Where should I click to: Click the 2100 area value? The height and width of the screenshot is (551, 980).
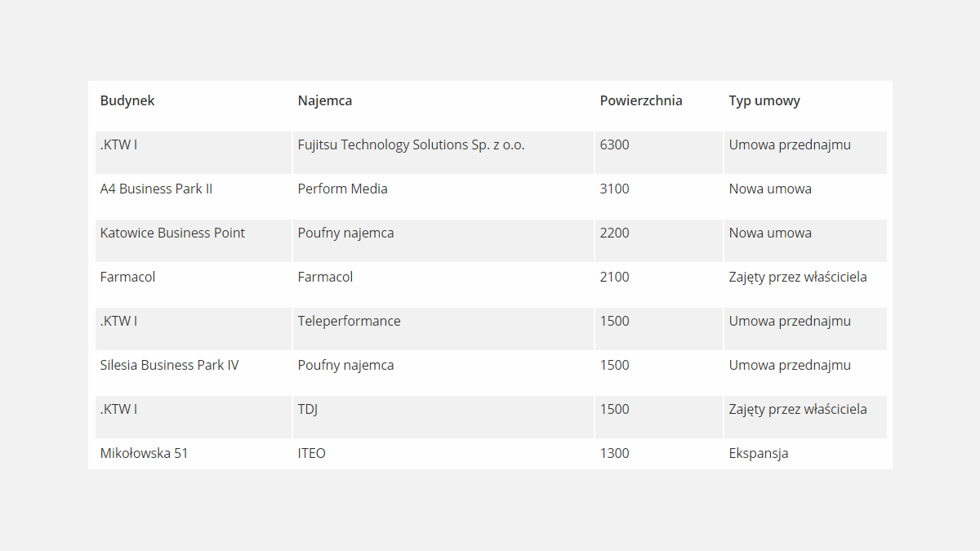click(614, 278)
